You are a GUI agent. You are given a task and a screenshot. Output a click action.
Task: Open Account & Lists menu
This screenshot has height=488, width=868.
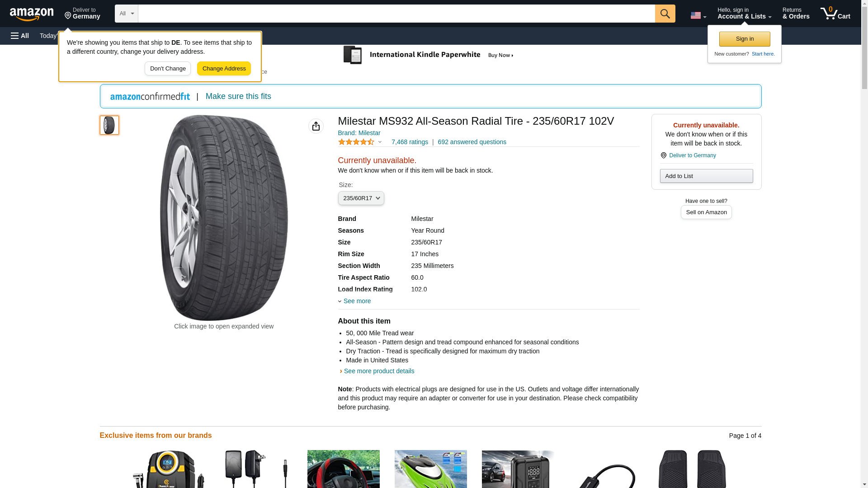(744, 14)
